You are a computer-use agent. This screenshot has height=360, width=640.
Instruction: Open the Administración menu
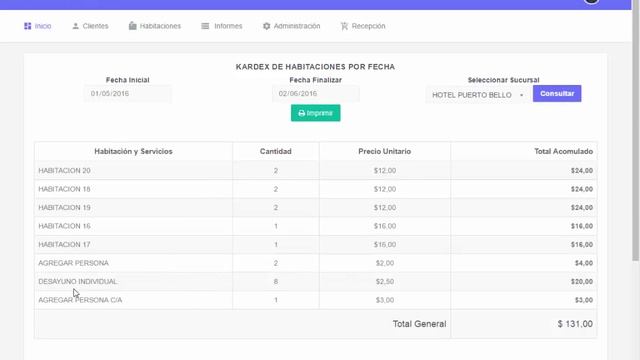[291, 26]
